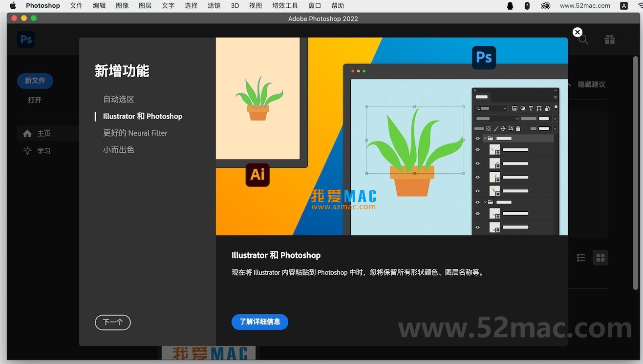This screenshot has width=643, height=364.
Task: Collapse suggestions via 隐藏建议
Action: tap(592, 84)
